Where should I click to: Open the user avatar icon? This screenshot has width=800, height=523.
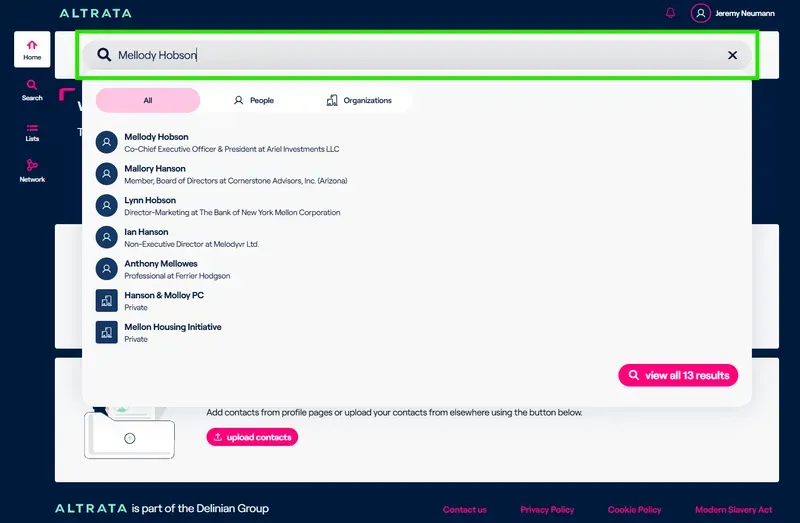point(701,13)
